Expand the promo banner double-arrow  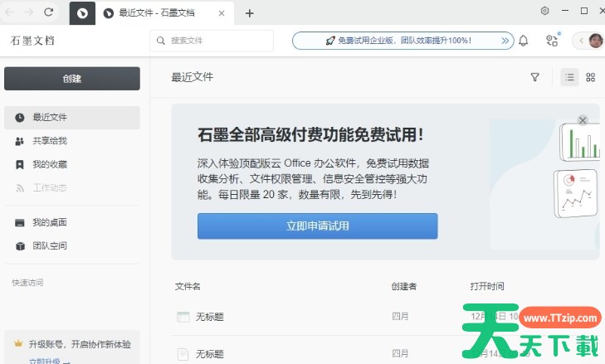point(505,41)
